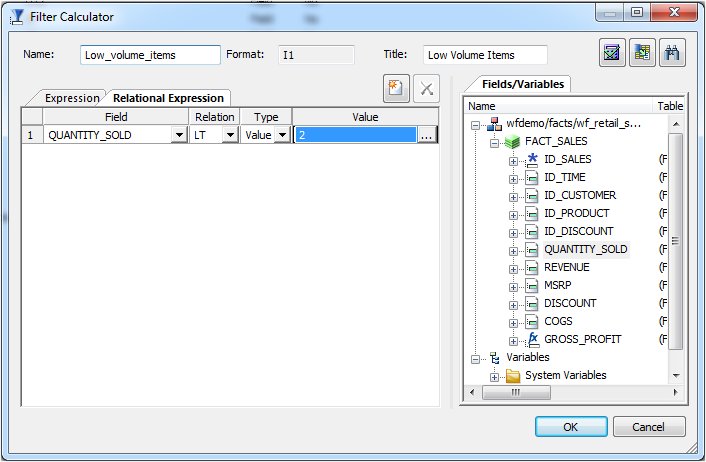Select the Fields/Variables tab
Image resolution: width=706 pixels, height=462 pixels.
tap(523, 84)
